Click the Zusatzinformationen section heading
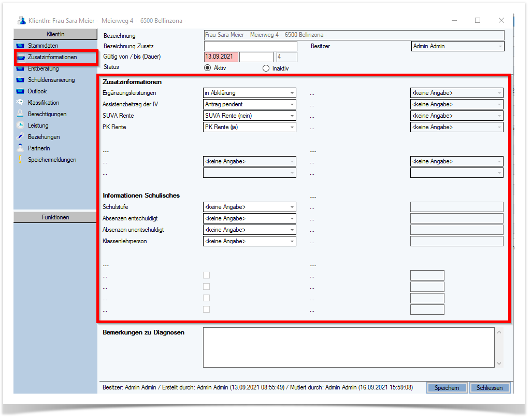Image resolution: width=532 pixels, height=419 pixels. (132, 82)
